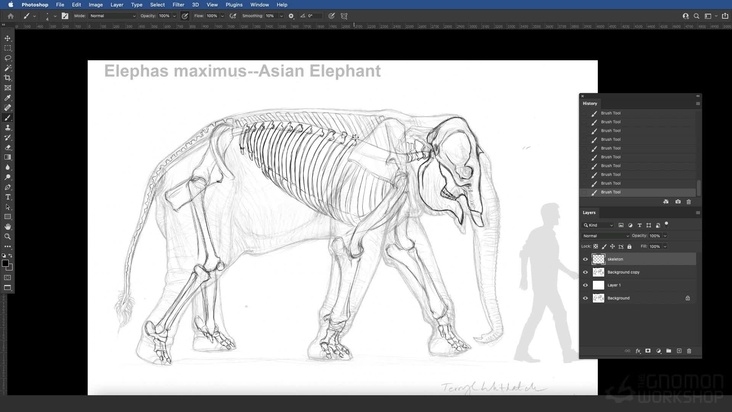Select the Eraser tool

pos(7,147)
